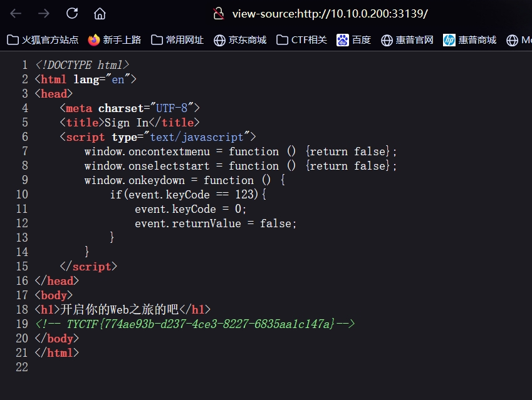
Task: Open the 新手上路 Firefox bookmark
Action: click(114, 40)
